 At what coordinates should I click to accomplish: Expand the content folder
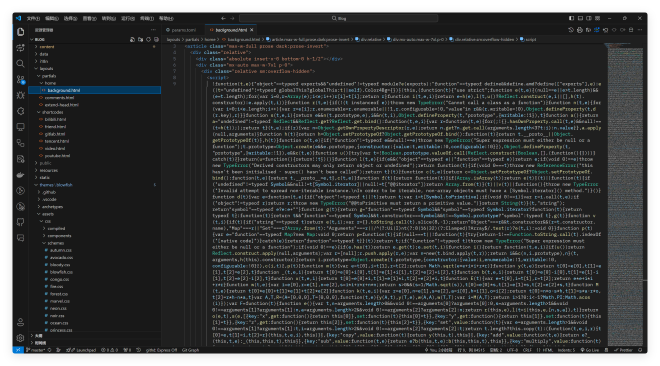click(47, 47)
